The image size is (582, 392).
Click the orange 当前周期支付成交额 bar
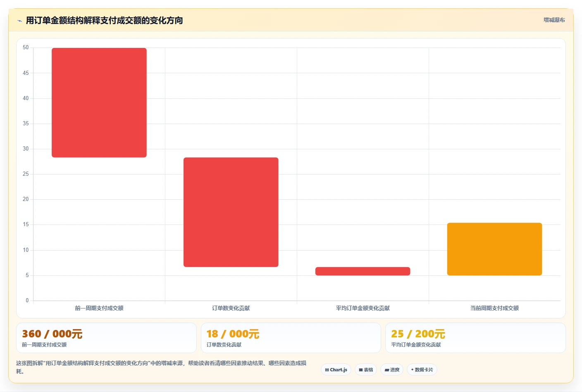[x=494, y=249]
